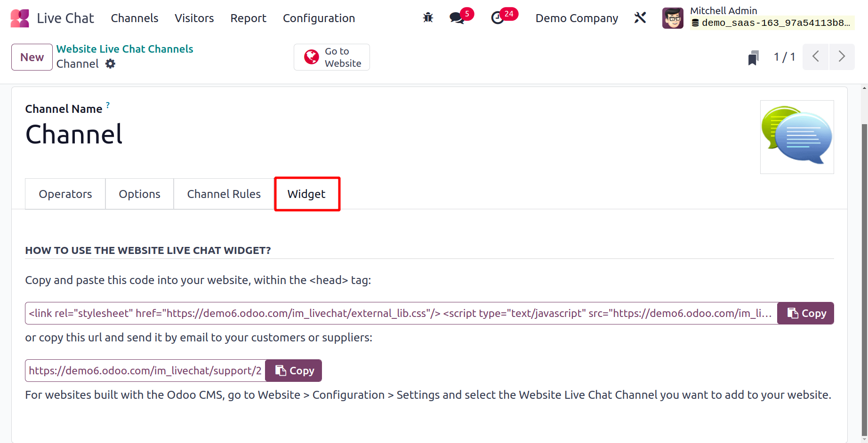Open the Live Chat app home logo
This screenshot has height=443, width=868.
pyautogui.click(x=20, y=18)
